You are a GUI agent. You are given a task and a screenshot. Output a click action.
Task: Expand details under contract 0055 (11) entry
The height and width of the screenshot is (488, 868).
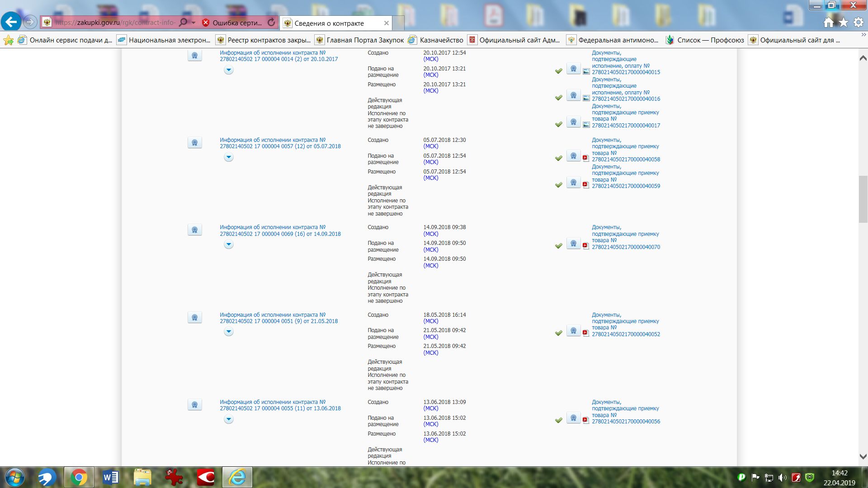229,419
